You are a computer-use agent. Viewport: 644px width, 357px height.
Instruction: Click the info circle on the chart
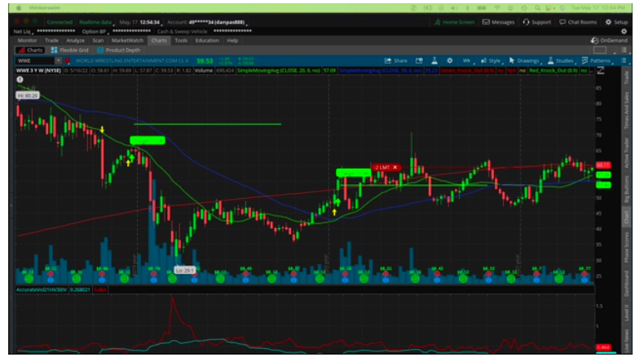[x=20, y=80]
